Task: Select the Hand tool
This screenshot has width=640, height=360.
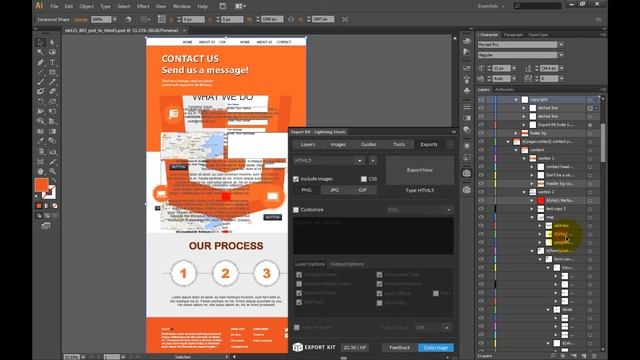Action: point(40,171)
